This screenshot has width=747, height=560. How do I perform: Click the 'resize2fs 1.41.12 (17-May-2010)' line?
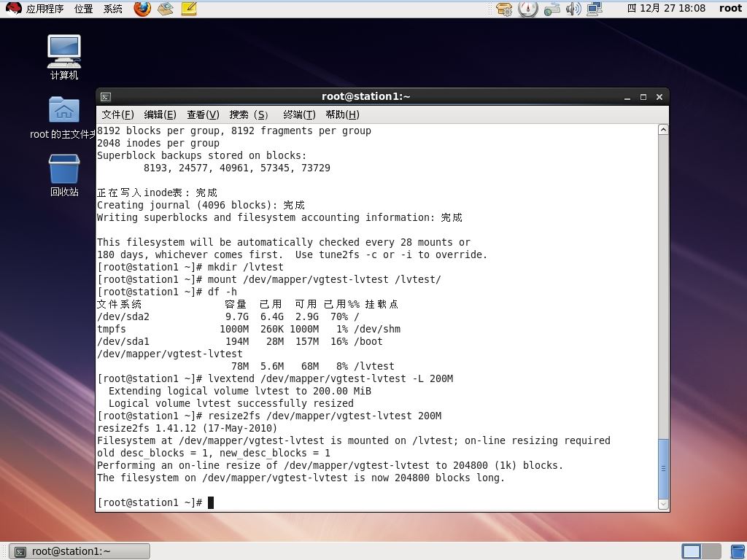[x=187, y=428]
